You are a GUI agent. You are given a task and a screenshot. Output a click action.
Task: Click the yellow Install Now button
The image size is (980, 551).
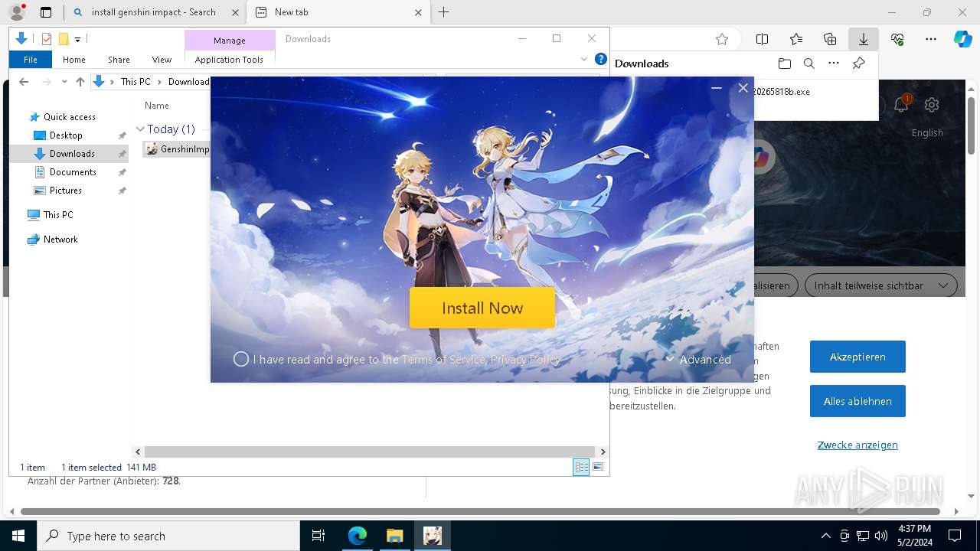[482, 308]
